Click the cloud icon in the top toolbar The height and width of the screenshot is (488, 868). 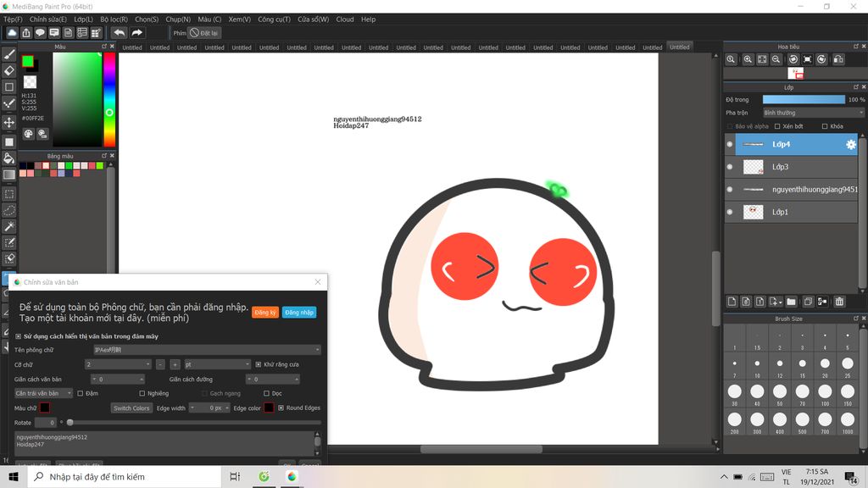click(x=12, y=33)
